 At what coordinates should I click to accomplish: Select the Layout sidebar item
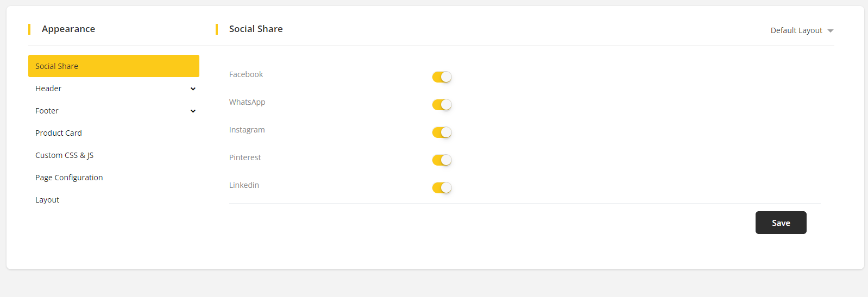[47, 200]
